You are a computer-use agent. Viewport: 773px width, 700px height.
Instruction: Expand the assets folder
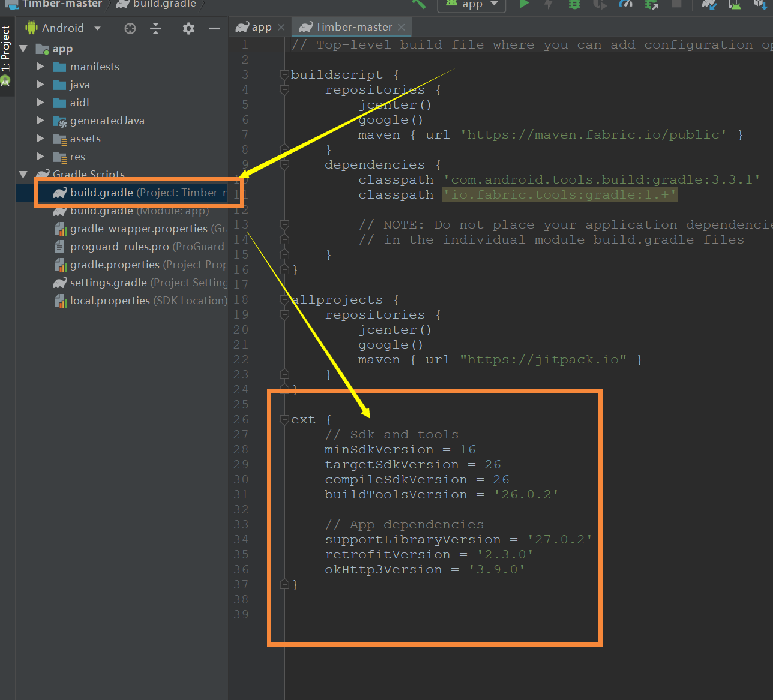pyautogui.click(x=40, y=139)
